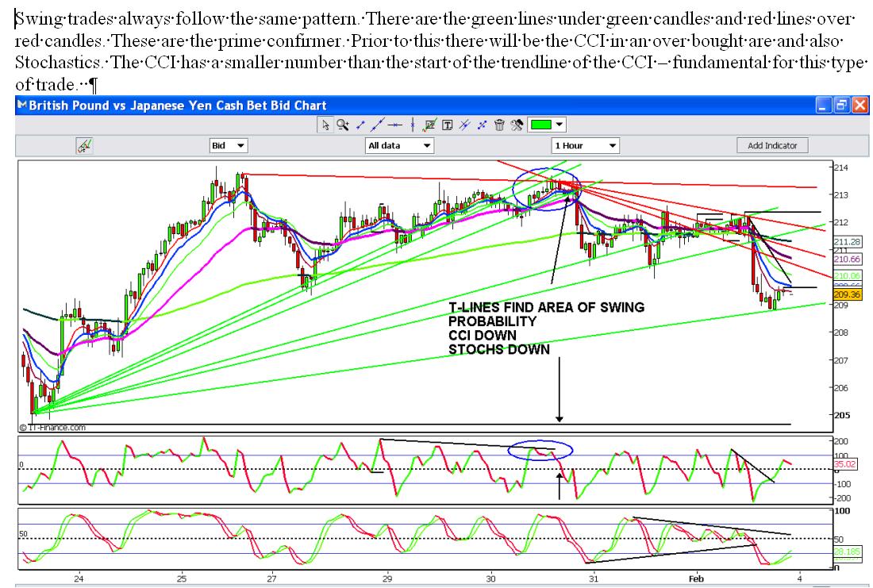
Task: Activate the zoom magnifier tool
Action: click(342, 125)
